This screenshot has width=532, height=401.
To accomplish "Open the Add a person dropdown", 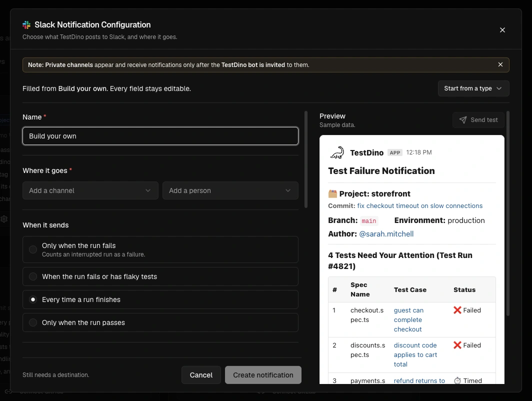I will point(230,190).
